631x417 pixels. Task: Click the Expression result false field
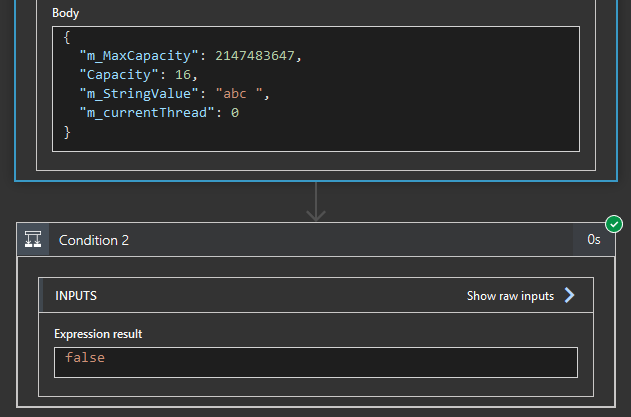pyautogui.click(x=315, y=358)
